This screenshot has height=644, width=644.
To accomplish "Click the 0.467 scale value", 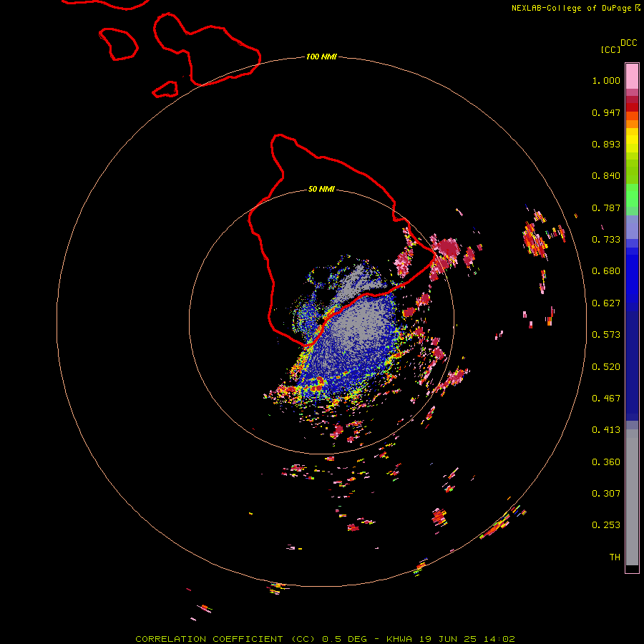I will click(x=606, y=399).
